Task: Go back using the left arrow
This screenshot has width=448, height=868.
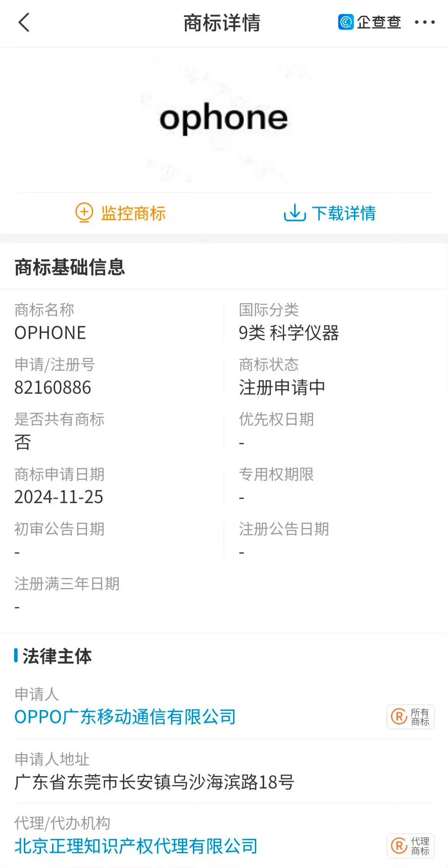Action: click(x=24, y=22)
